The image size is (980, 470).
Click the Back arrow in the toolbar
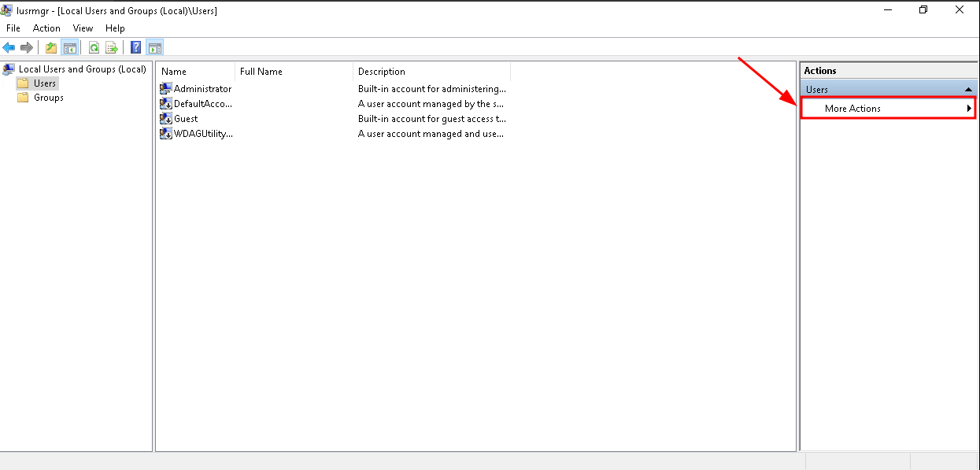9,47
